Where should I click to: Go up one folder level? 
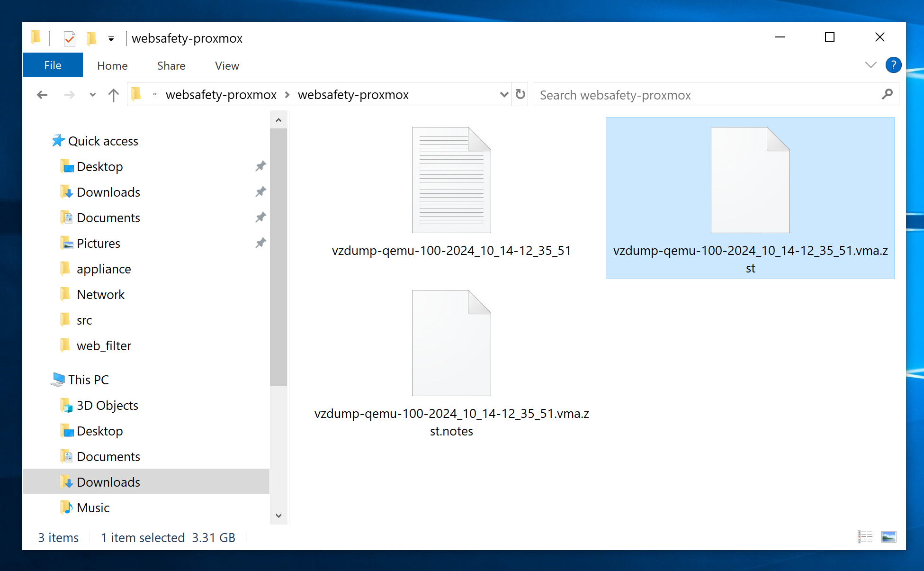click(x=113, y=95)
